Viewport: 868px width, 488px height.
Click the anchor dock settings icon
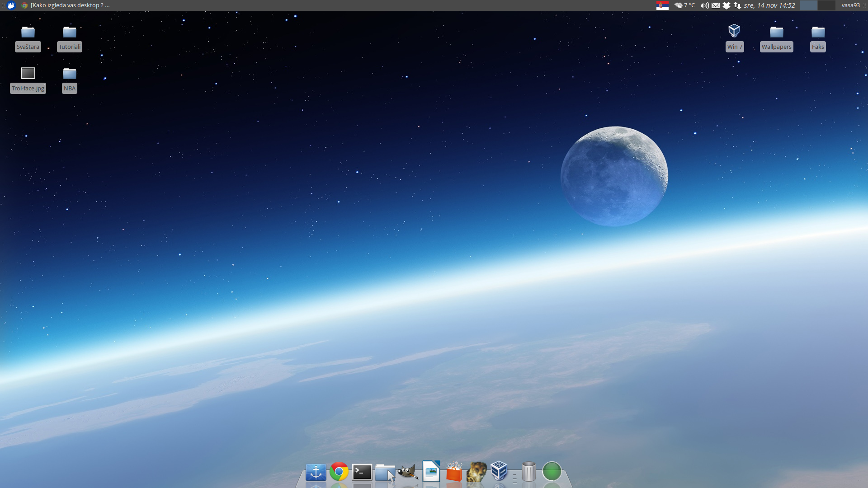pyautogui.click(x=316, y=472)
